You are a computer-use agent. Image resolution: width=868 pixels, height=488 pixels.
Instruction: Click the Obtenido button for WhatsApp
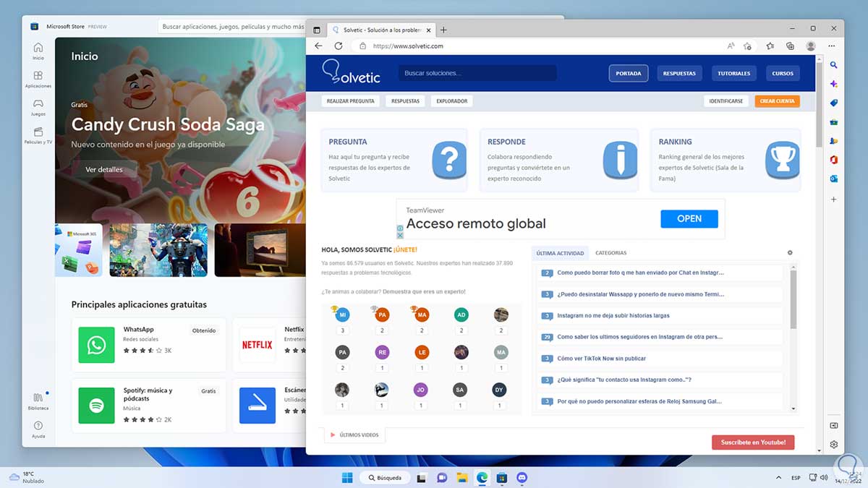point(204,330)
